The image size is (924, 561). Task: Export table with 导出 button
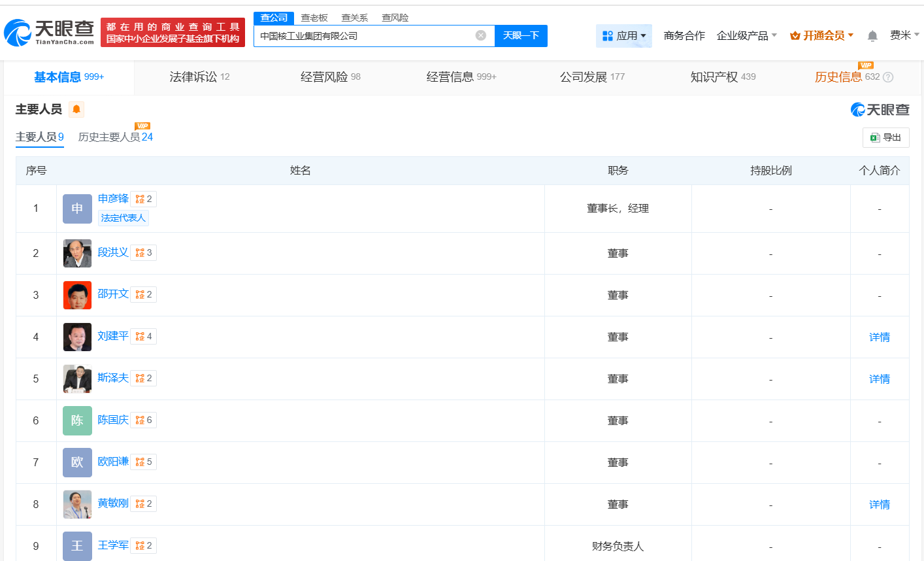885,137
